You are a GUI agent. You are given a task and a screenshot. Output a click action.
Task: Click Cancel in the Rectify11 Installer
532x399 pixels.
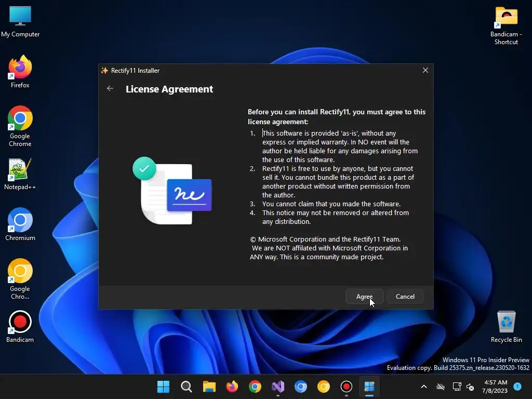point(405,297)
